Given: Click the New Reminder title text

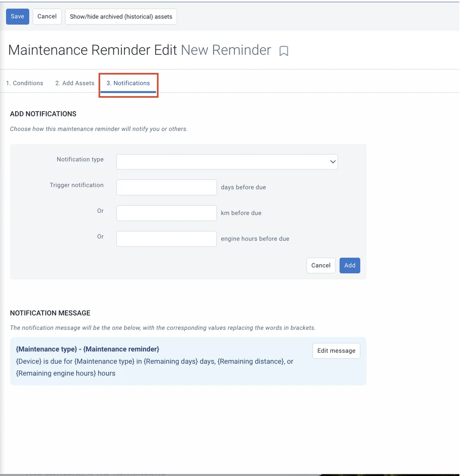Looking at the screenshot, I should click(x=226, y=50).
